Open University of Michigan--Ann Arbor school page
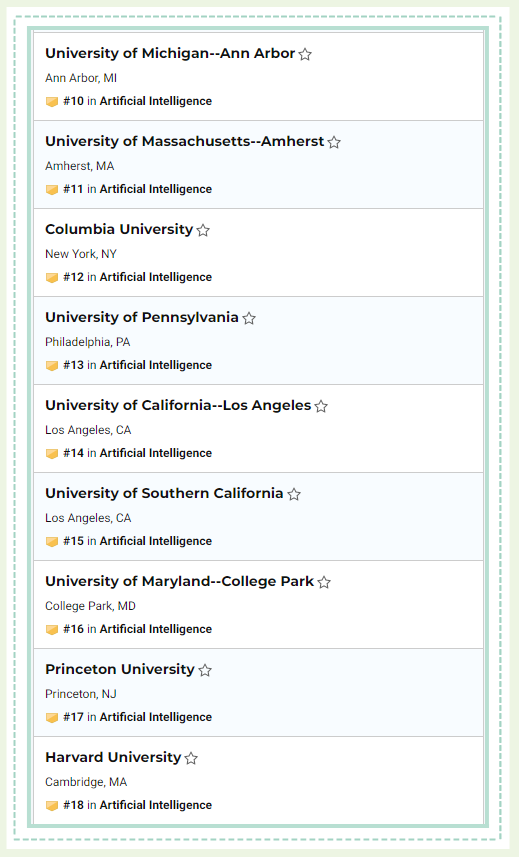Viewport: 519px width, 857px height. pyautogui.click(x=170, y=53)
